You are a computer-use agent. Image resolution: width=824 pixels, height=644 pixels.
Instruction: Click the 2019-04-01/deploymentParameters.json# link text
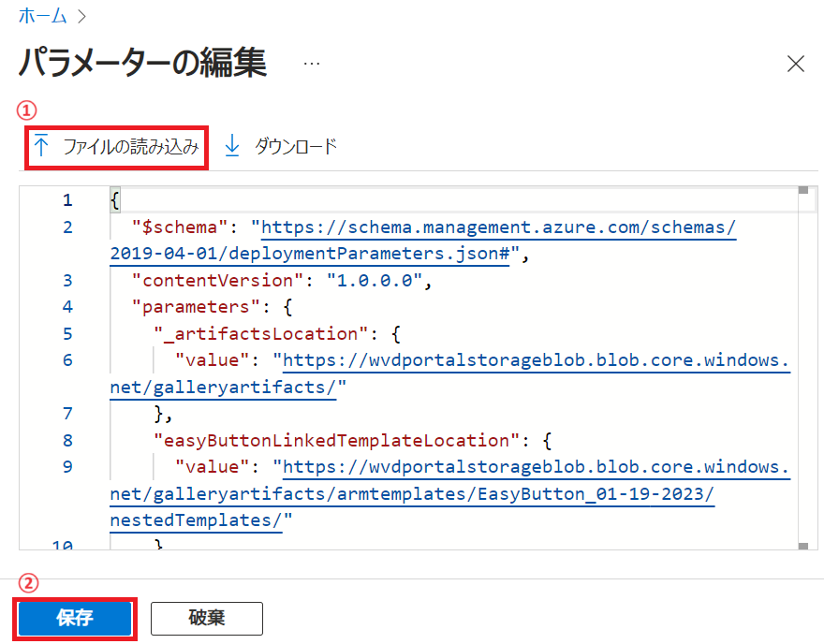point(310,254)
